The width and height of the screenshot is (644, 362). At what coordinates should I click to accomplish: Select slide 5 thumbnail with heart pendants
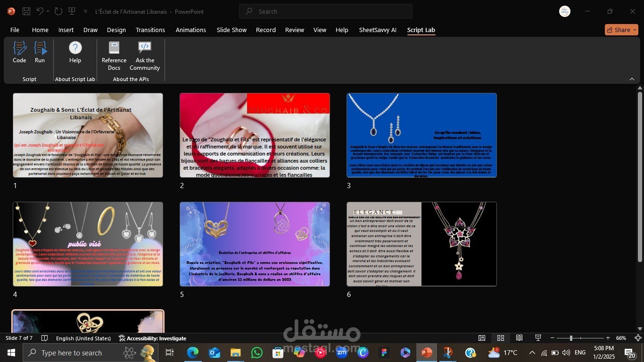click(x=255, y=244)
